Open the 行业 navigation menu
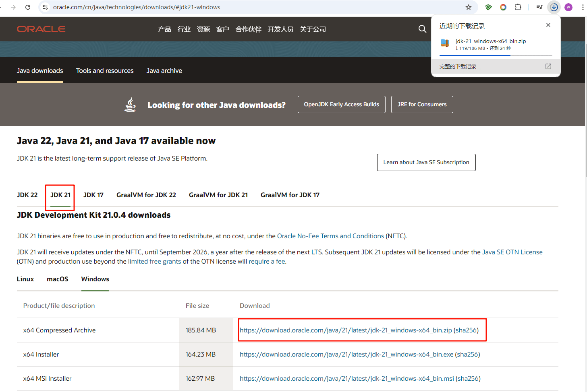Viewport: 587px width, 392px height. coord(184,29)
